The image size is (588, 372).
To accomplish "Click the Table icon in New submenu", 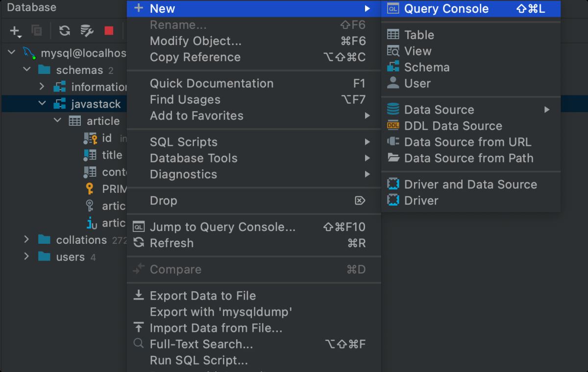I will click(x=393, y=35).
